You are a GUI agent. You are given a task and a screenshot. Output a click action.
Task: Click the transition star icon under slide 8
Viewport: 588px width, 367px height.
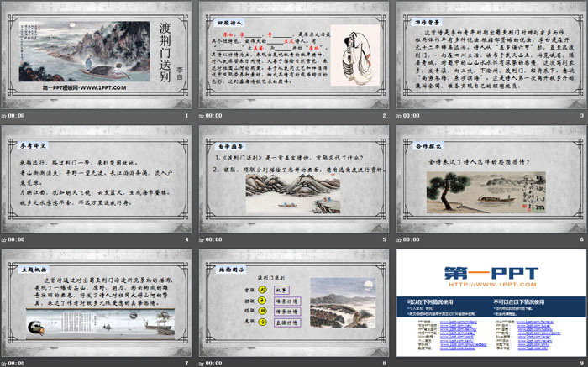202,364
